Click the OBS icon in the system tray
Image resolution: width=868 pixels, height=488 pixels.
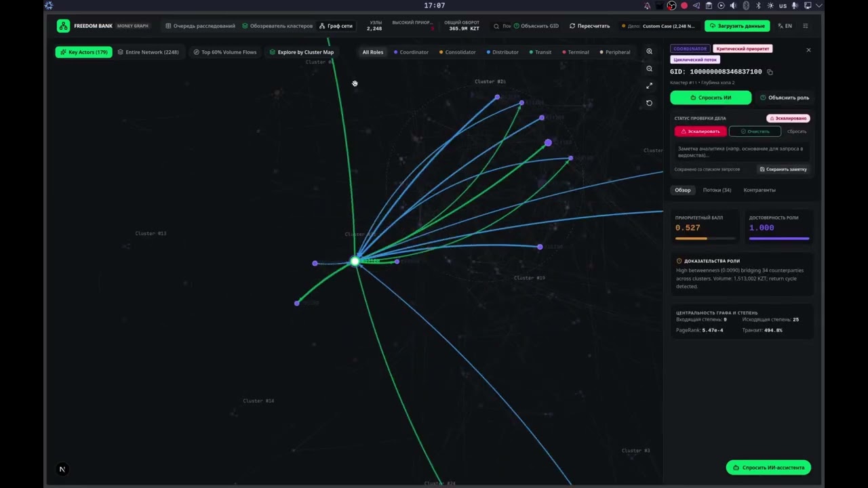click(x=671, y=5)
